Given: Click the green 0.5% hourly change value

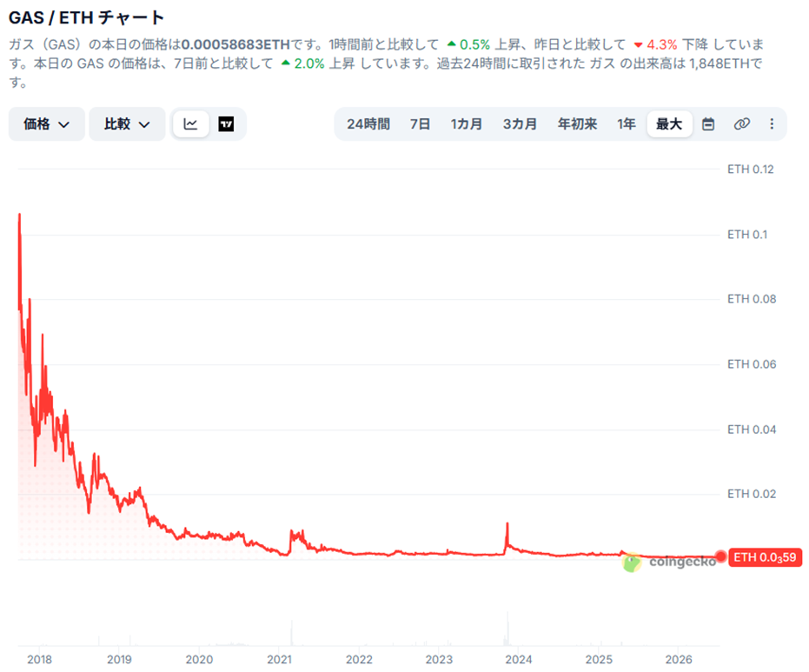Looking at the screenshot, I should click(474, 45).
